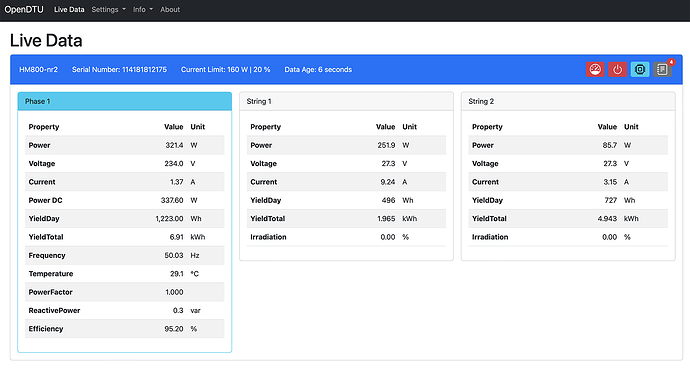
Task: Select the Phase 1 card header
Action: pyautogui.click(x=125, y=101)
